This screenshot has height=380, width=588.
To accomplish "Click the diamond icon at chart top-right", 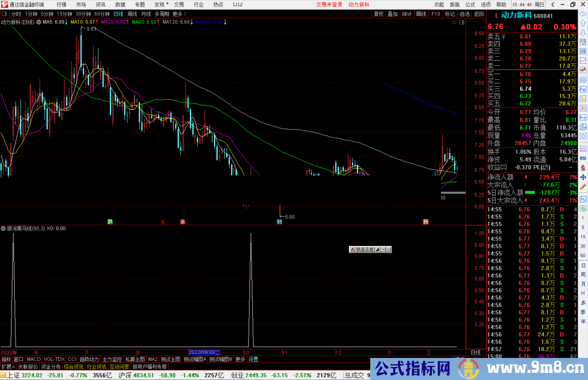I will tap(454, 22).
